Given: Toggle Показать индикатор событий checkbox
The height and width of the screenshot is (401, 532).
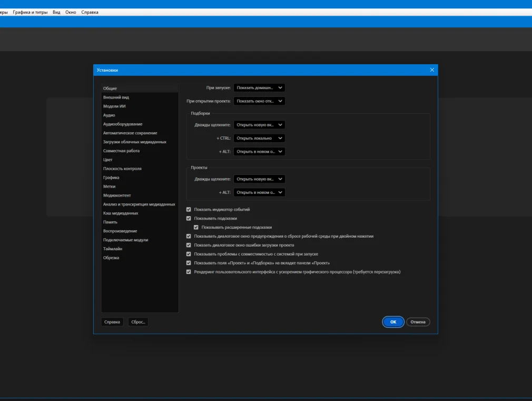Looking at the screenshot, I should pyautogui.click(x=189, y=209).
